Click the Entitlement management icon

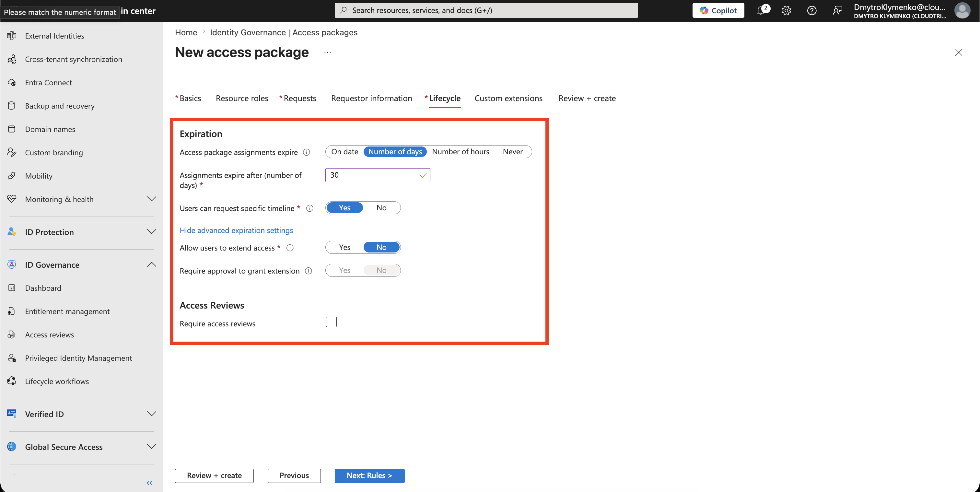[12, 311]
